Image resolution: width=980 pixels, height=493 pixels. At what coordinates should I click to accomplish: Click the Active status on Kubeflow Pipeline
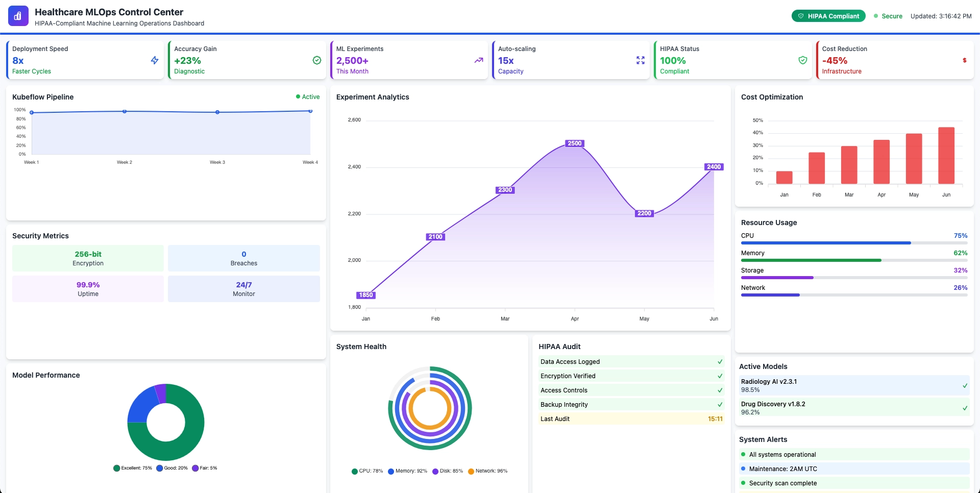[307, 96]
